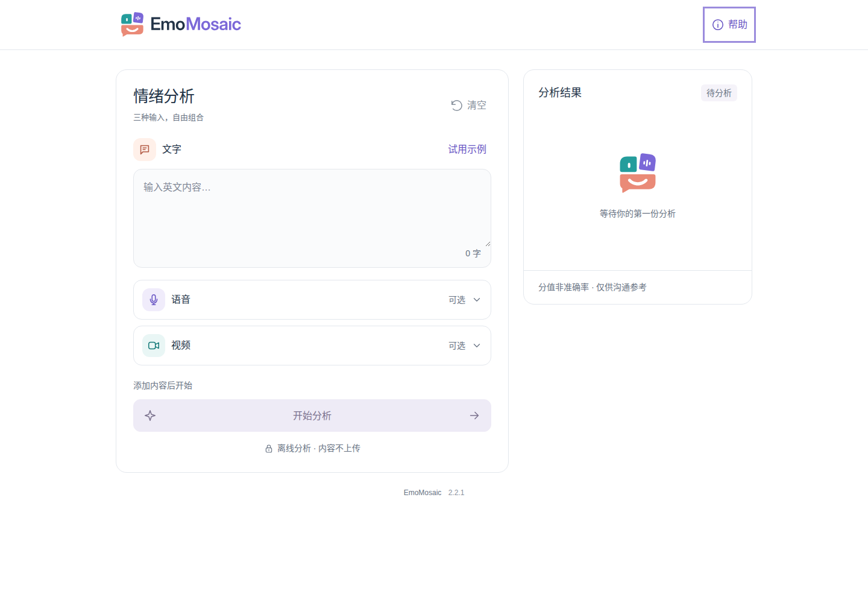Focus the 输入英文内容 text area
Image resolution: width=868 pixels, height=591 pixels.
pyautogui.click(x=312, y=218)
